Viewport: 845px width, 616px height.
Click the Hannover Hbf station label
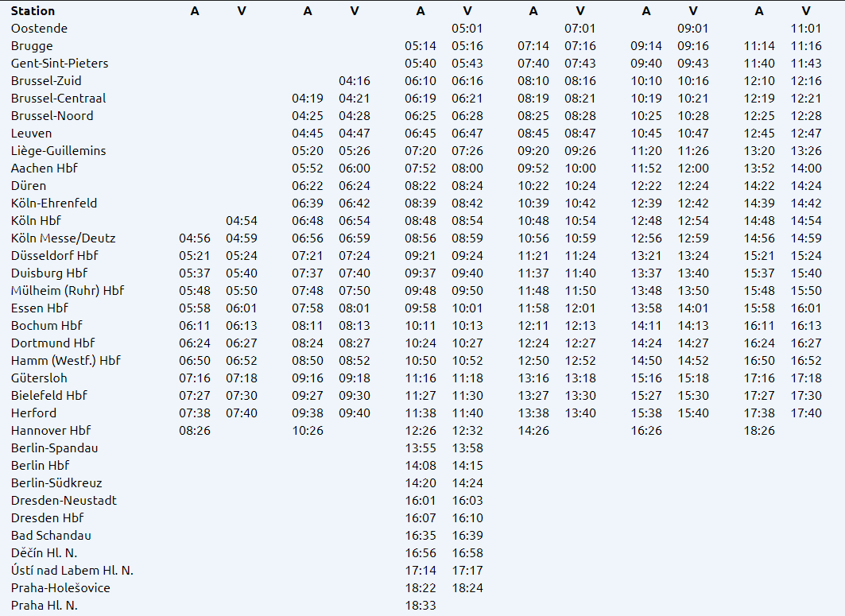51,431
